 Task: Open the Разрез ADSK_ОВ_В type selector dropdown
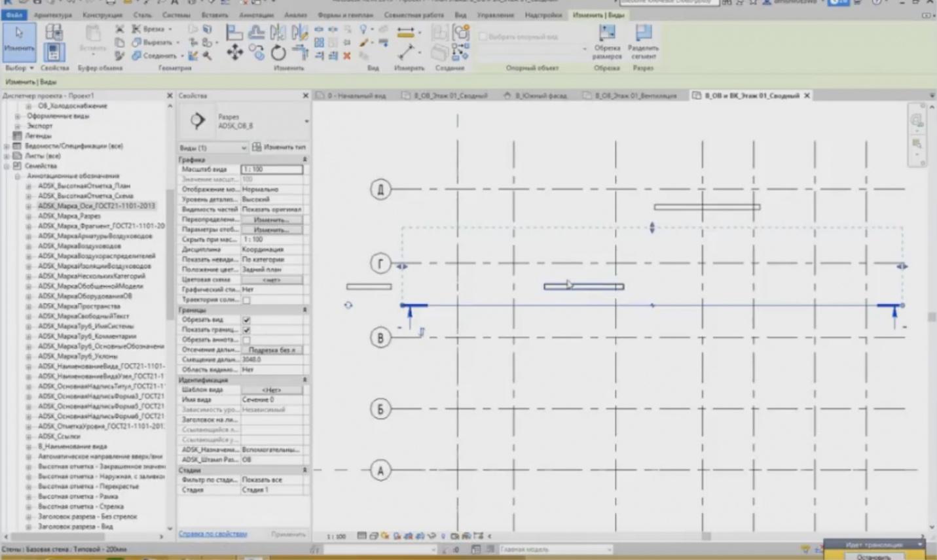[306, 121]
